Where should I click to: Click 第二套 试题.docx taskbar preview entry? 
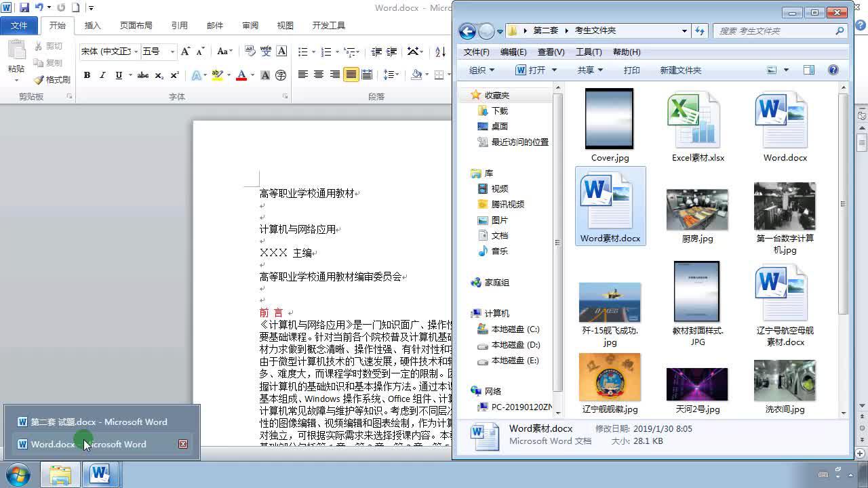(99, 422)
